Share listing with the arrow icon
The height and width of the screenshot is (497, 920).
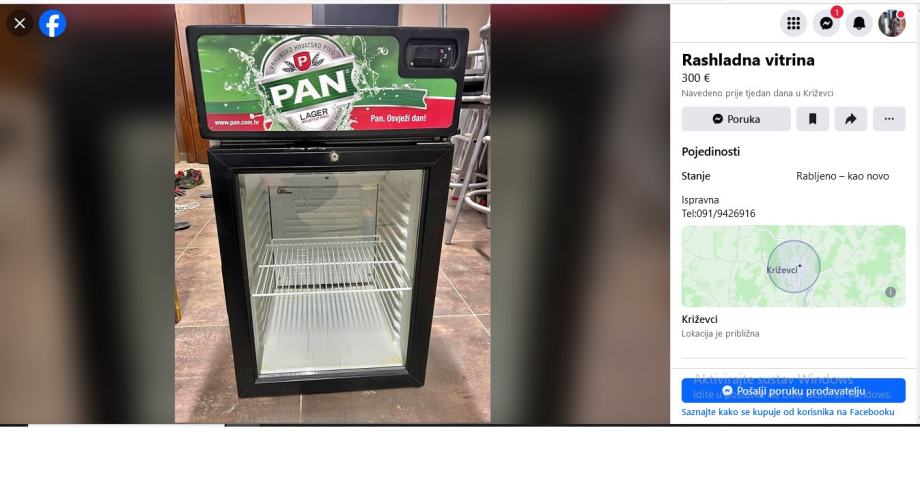pyautogui.click(x=851, y=119)
